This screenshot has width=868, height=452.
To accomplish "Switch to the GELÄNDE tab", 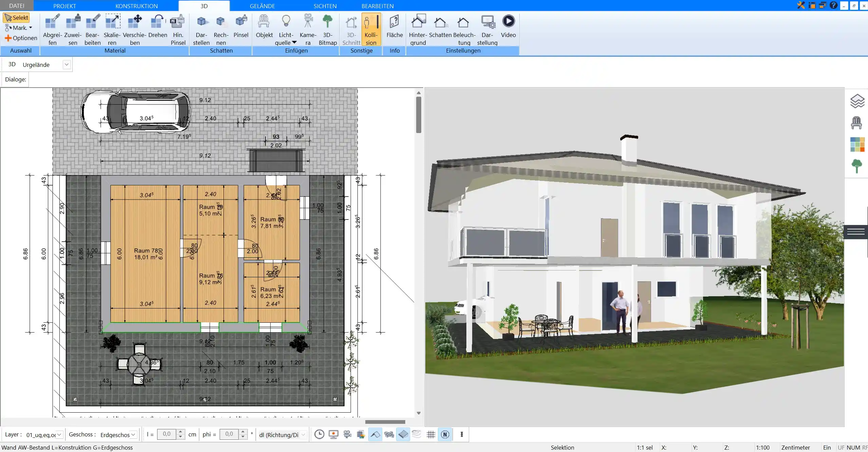I will (262, 6).
